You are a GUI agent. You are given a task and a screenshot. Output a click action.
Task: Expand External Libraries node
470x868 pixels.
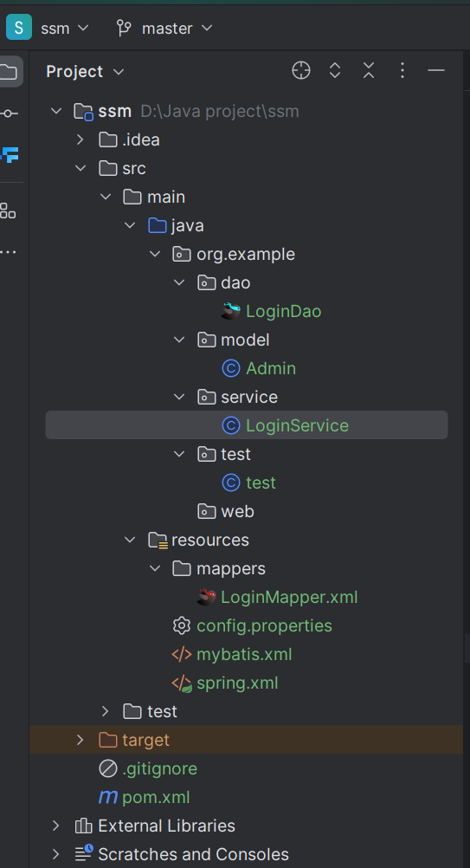56,826
